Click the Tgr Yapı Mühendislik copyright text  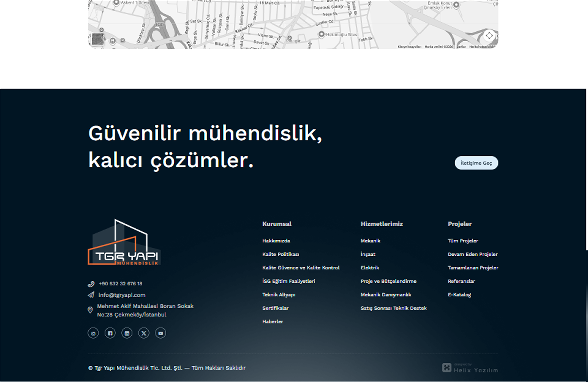[167, 368]
